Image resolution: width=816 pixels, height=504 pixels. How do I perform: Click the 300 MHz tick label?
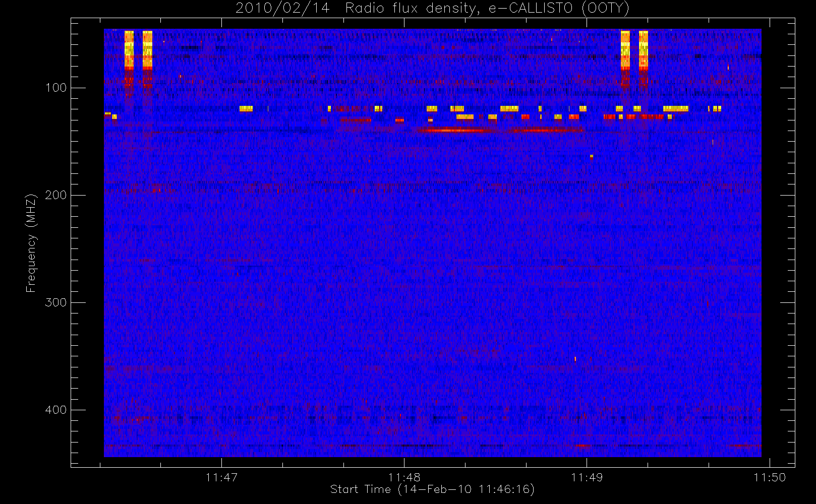(x=56, y=302)
